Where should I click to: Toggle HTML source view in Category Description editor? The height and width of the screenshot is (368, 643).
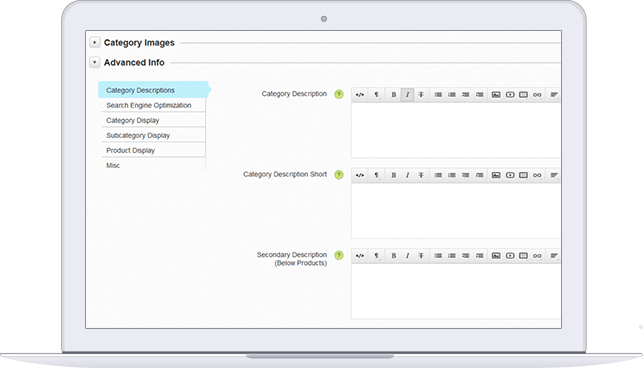360,95
